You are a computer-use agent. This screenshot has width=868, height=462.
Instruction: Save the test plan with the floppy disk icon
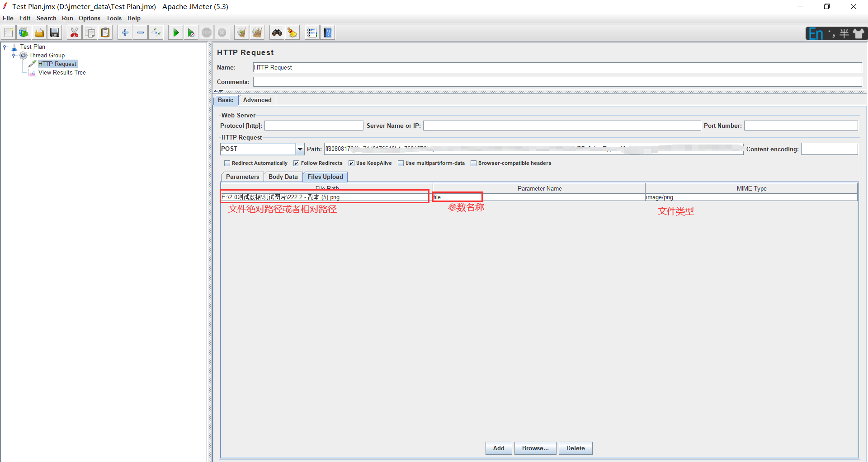55,33
